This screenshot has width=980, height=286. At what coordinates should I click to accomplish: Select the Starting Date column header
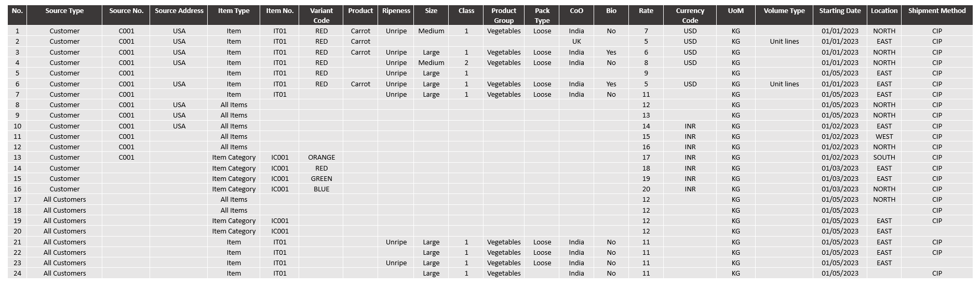pyautogui.click(x=840, y=11)
